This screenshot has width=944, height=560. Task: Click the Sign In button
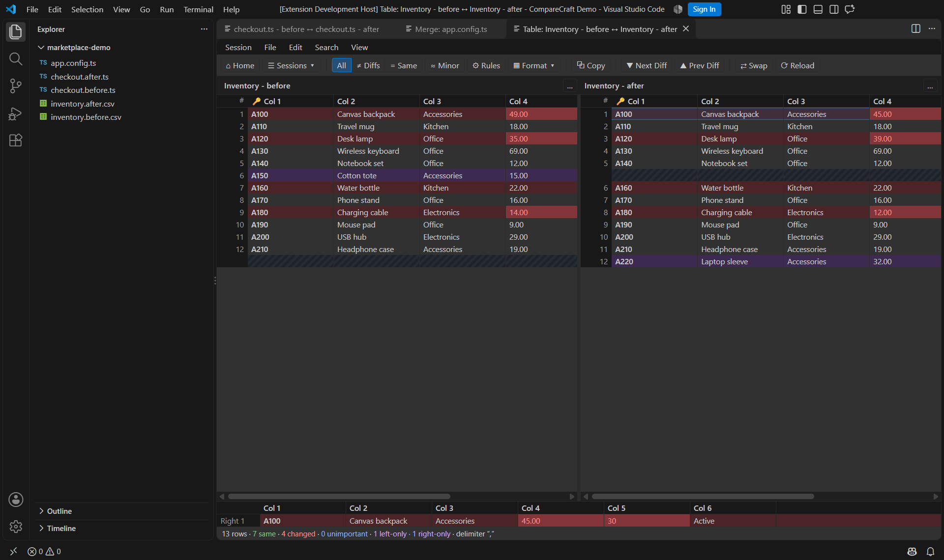pos(704,9)
